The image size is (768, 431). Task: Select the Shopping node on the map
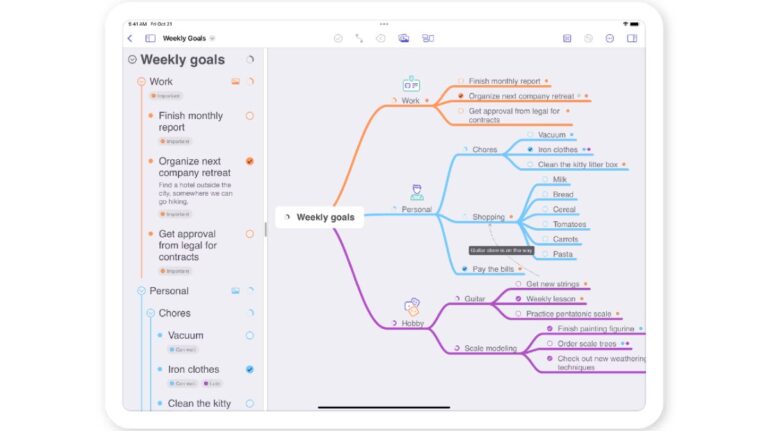pyautogui.click(x=488, y=217)
